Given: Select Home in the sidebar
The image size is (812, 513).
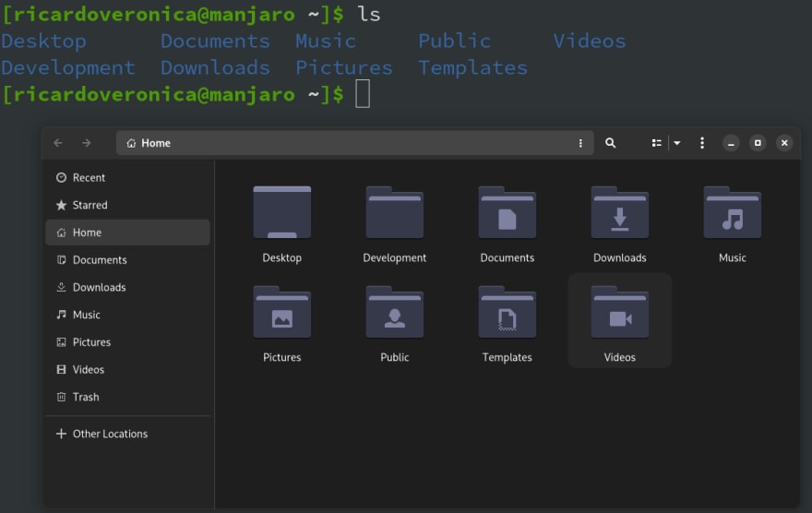Looking at the screenshot, I should click(127, 233).
